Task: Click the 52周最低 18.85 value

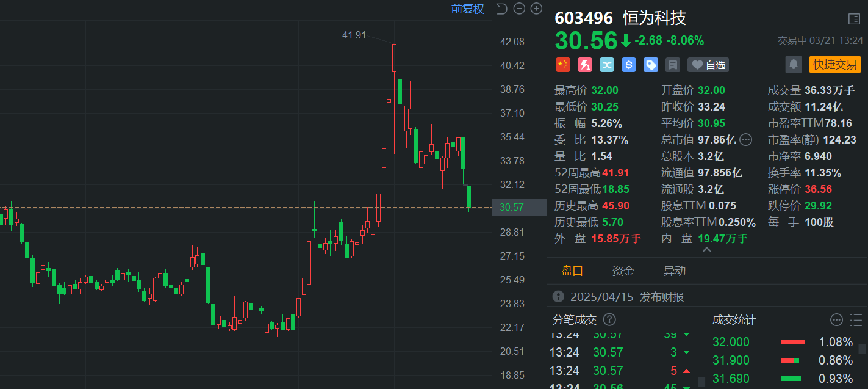Action: pyautogui.click(x=615, y=189)
